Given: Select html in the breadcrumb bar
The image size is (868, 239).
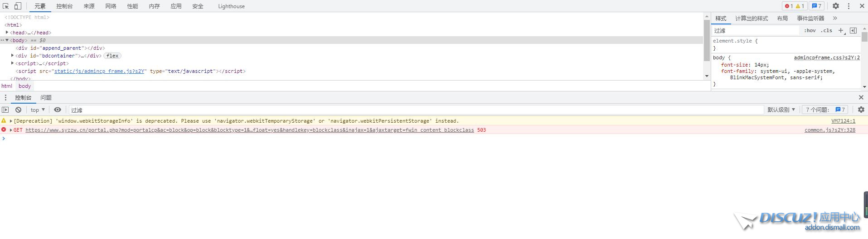Looking at the screenshot, I should click(x=7, y=86).
